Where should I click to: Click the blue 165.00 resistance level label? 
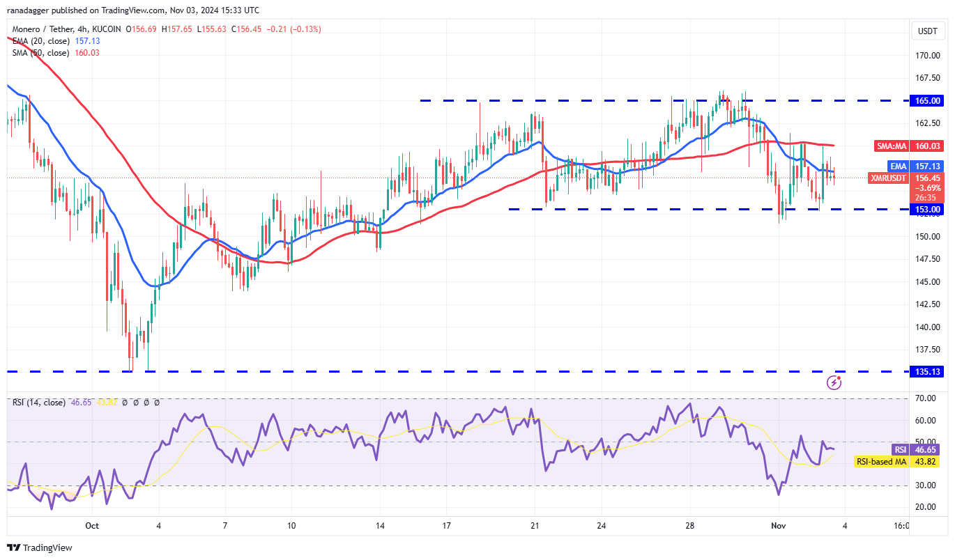927,100
